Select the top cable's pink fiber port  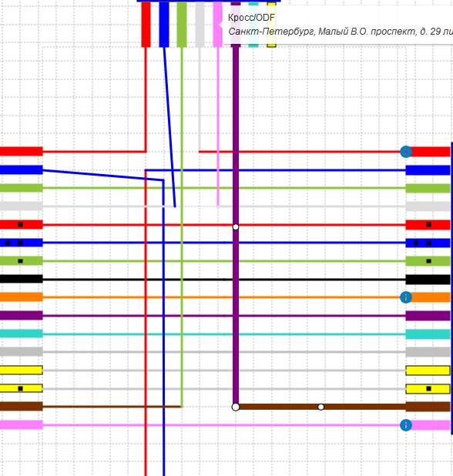pyautogui.click(x=218, y=25)
